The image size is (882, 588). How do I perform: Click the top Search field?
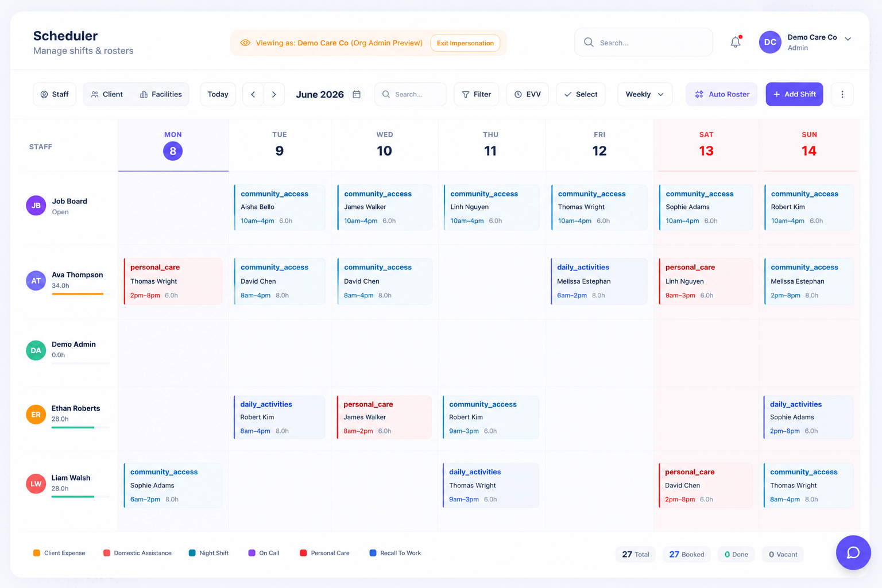[x=644, y=42]
